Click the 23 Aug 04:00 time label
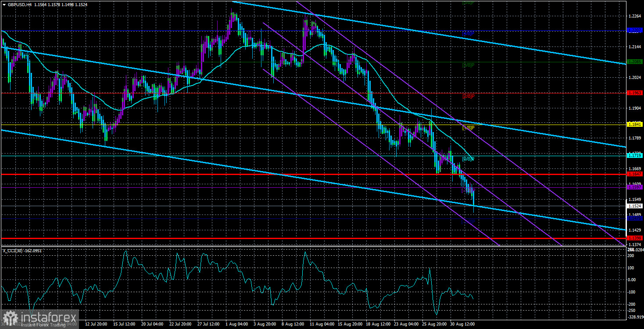The height and width of the screenshot is (329, 644). click(x=405, y=324)
